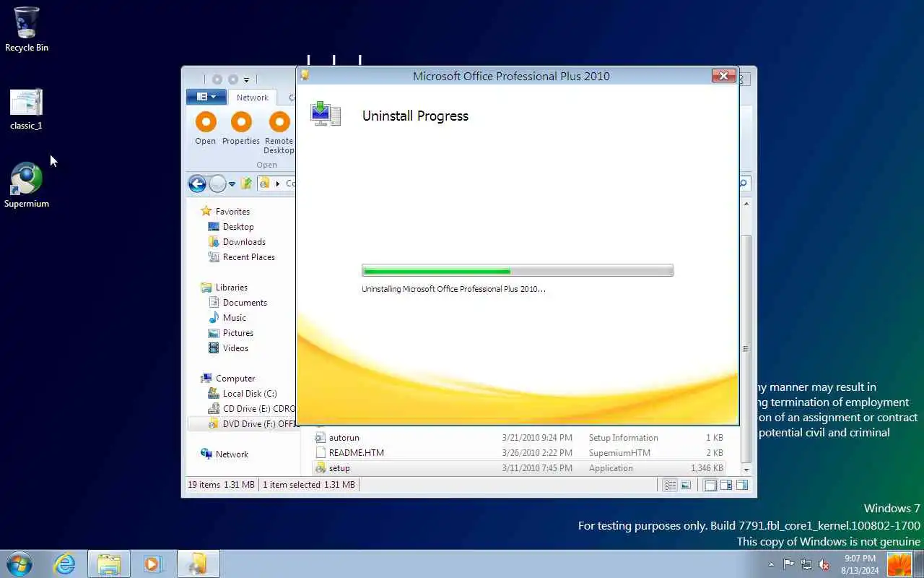Click the Up one level folder icon

(x=246, y=184)
